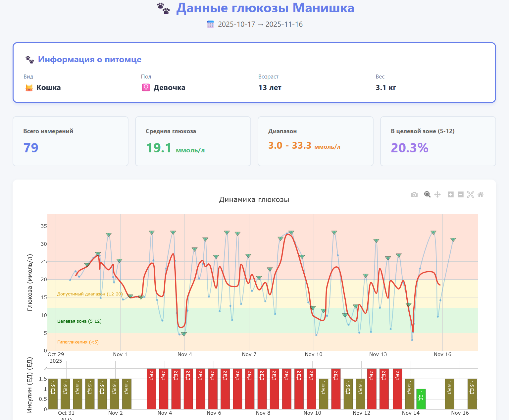Click the Nov 13 date tick label

378,354
